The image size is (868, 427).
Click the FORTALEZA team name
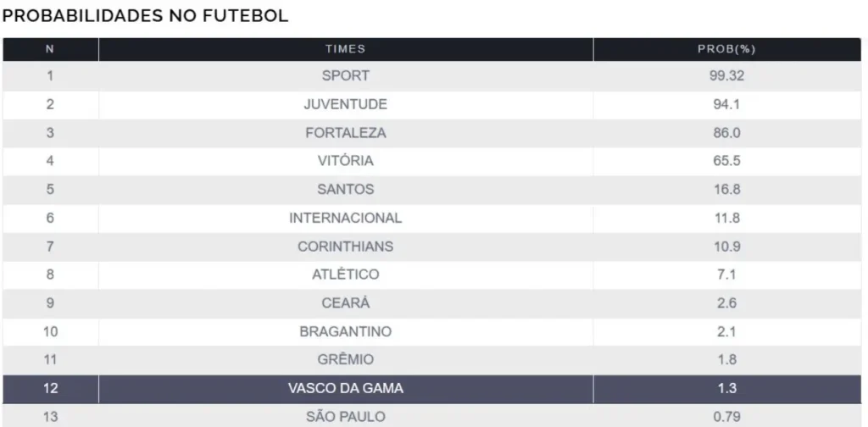pos(345,133)
